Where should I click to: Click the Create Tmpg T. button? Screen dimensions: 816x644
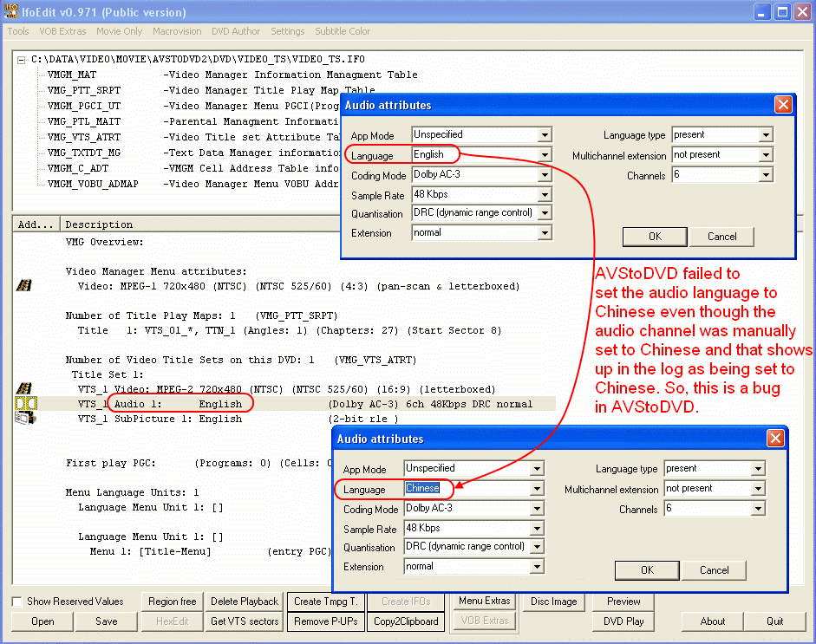(326, 602)
